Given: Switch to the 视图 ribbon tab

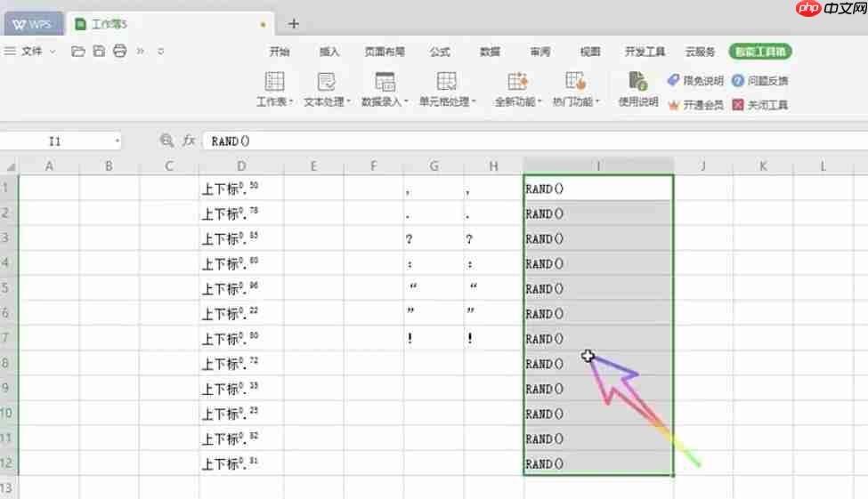Looking at the screenshot, I should click(590, 52).
